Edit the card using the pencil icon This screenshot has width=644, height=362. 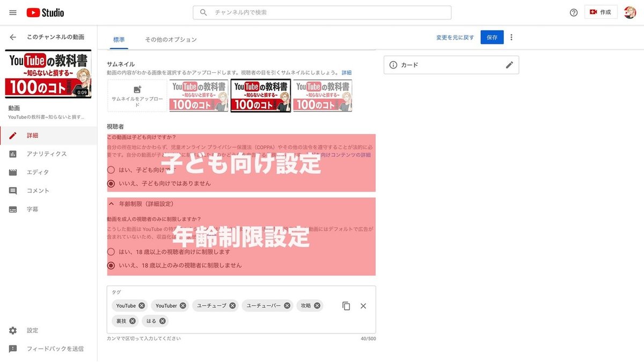(509, 64)
